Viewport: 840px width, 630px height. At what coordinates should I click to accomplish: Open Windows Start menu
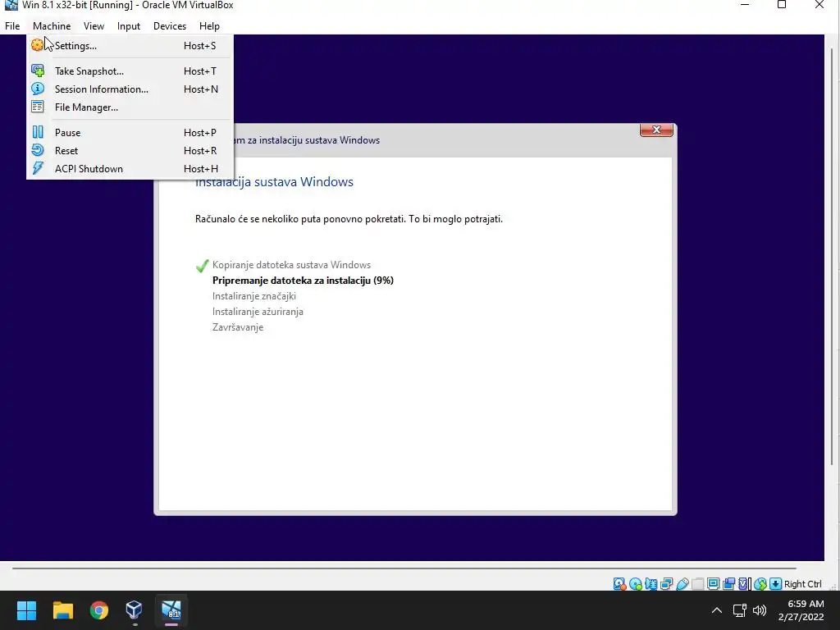pyautogui.click(x=26, y=609)
